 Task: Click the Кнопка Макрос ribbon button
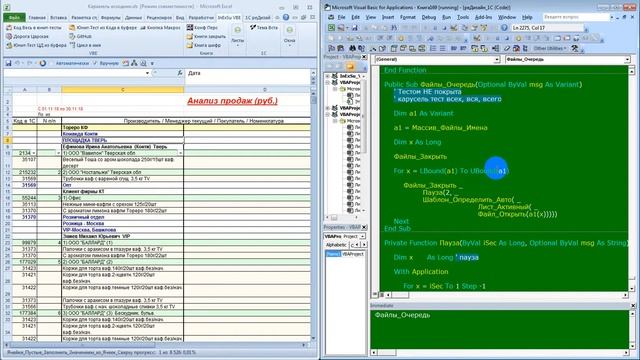(160, 27)
